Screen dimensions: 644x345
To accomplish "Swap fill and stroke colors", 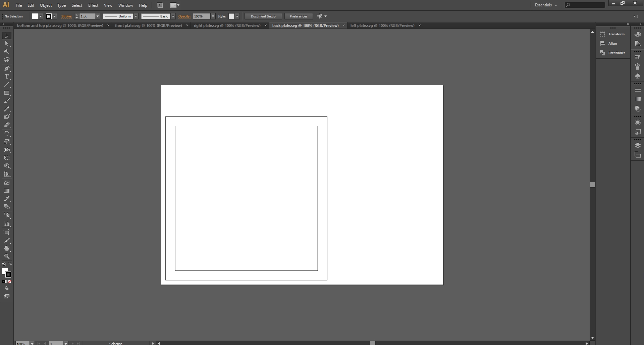I will pos(10,264).
